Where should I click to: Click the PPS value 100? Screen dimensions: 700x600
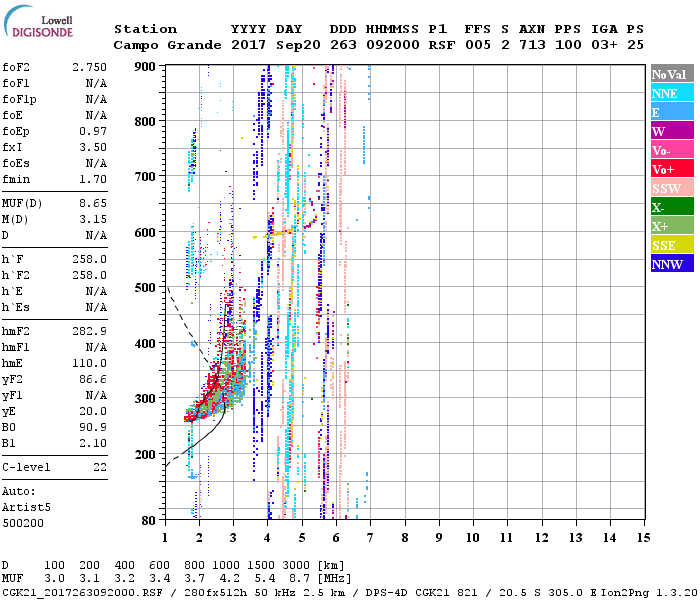coord(568,45)
